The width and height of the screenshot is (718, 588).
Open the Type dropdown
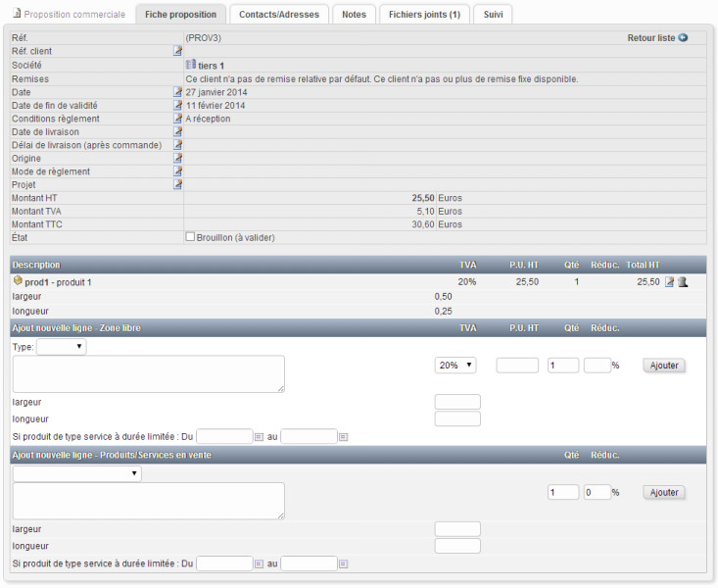coord(62,347)
